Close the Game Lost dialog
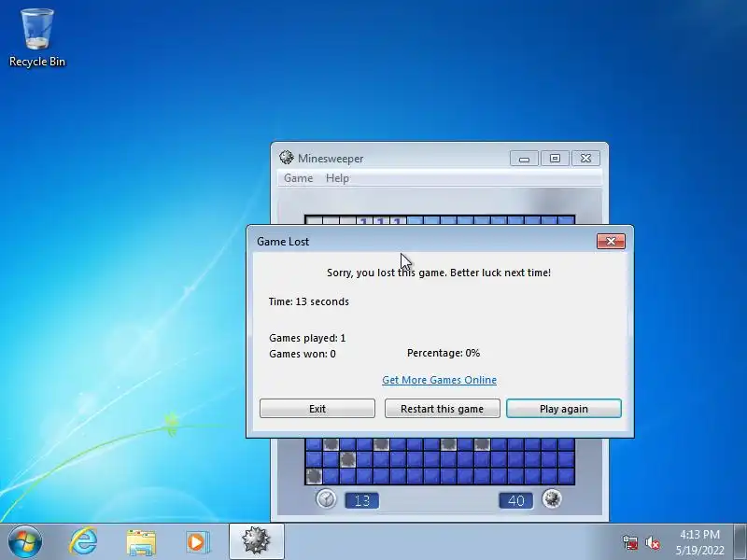Viewport: 747px width, 560px height. pyautogui.click(x=611, y=242)
